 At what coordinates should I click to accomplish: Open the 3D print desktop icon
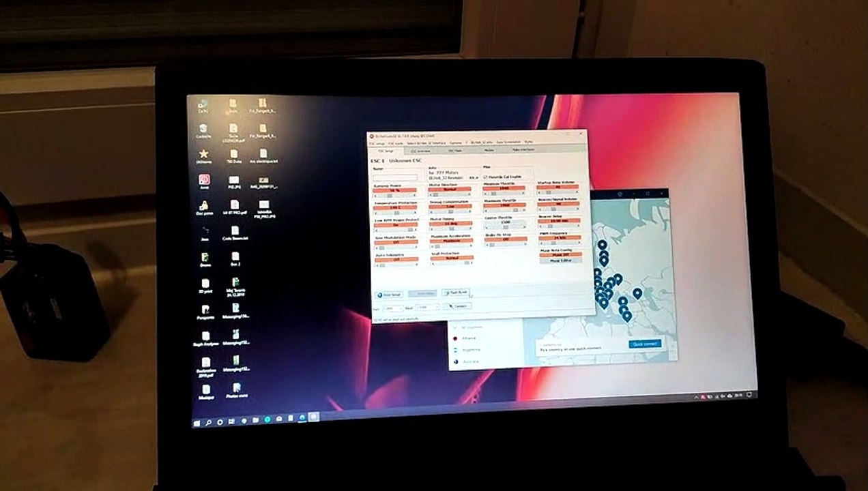point(205,286)
